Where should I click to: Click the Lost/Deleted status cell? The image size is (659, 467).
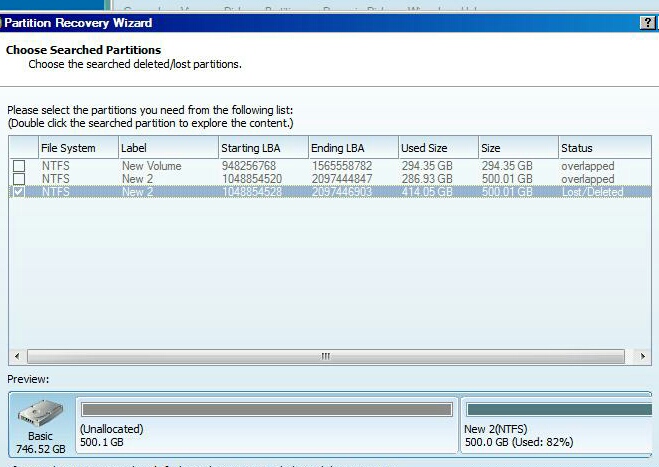593,192
